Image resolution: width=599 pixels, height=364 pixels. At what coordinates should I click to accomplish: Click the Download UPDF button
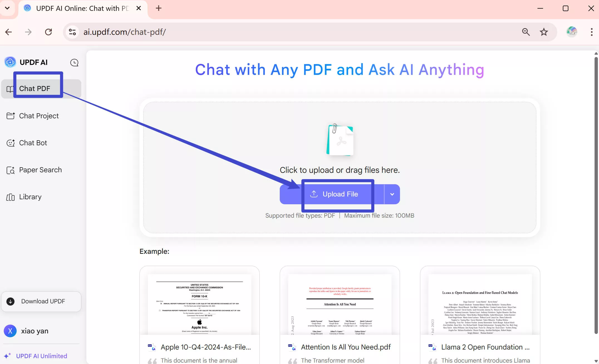(41, 301)
